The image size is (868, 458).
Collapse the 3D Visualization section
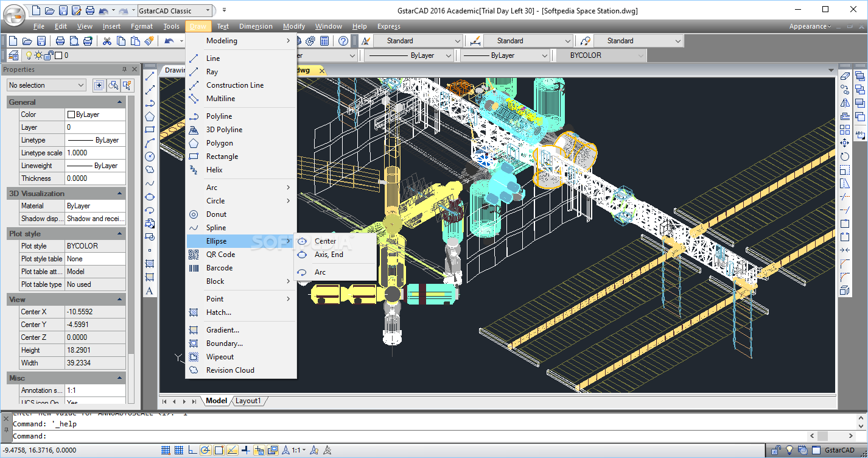[x=120, y=194]
